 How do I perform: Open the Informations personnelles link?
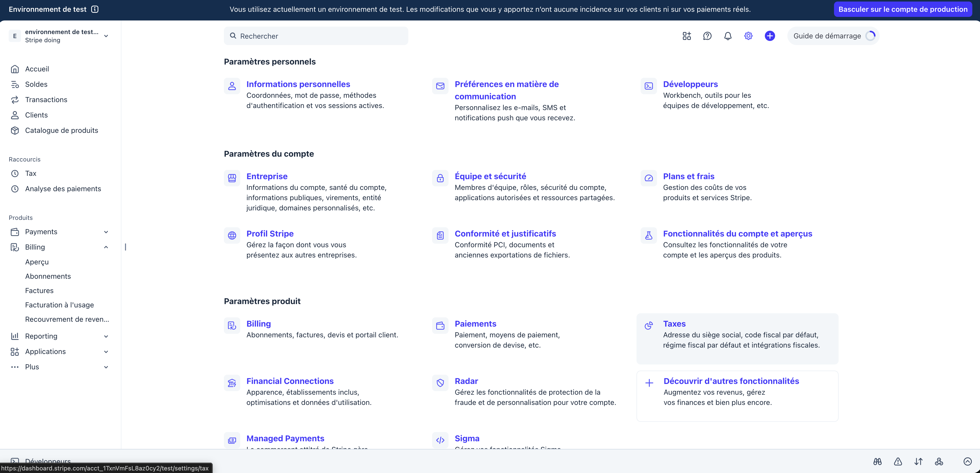(x=298, y=84)
